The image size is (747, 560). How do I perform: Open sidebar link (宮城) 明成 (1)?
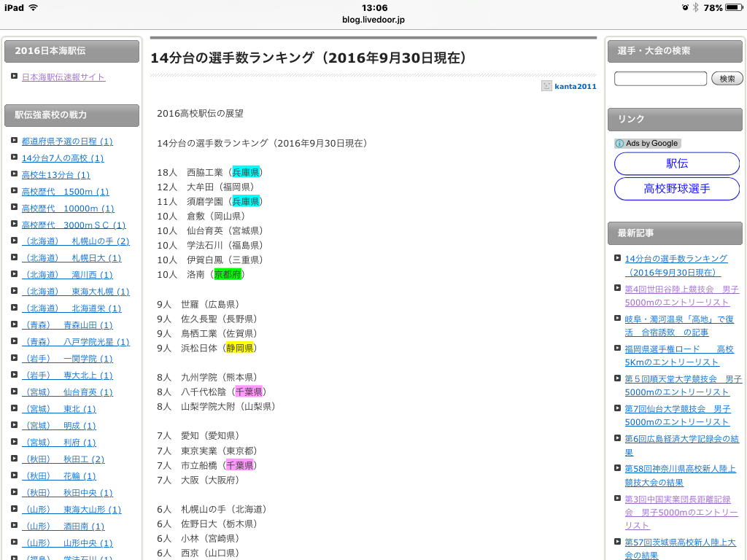pos(59,425)
